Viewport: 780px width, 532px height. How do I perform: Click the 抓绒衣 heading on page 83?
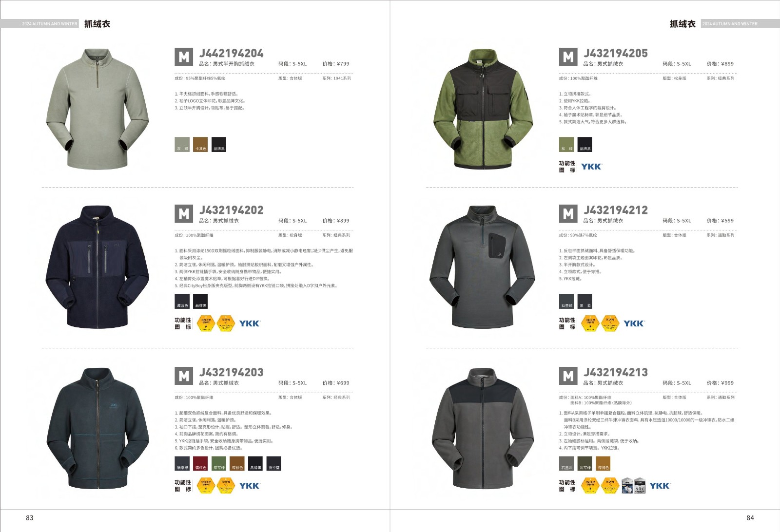point(97,24)
